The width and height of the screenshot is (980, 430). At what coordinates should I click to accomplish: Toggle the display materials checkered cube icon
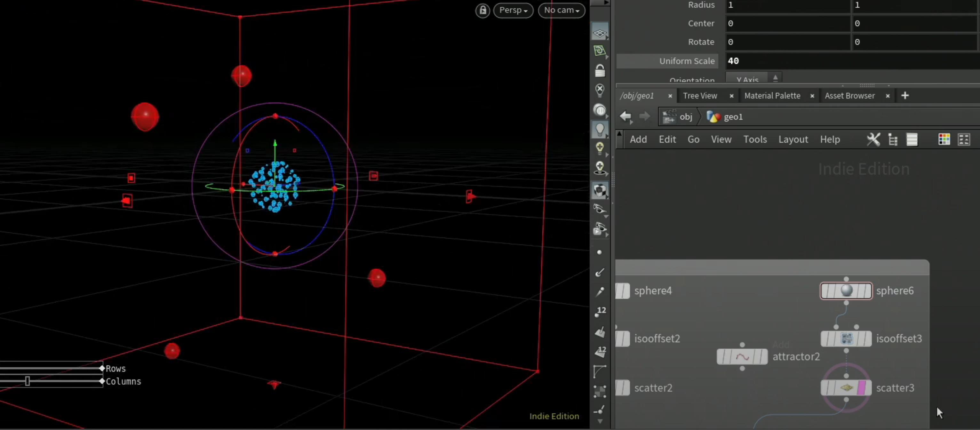pyautogui.click(x=600, y=190)
